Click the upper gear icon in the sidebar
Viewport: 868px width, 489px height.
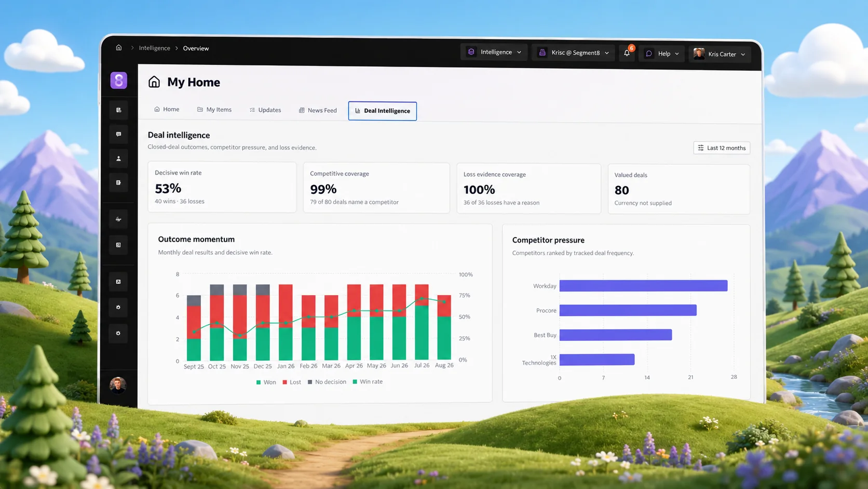click(118, 307)
